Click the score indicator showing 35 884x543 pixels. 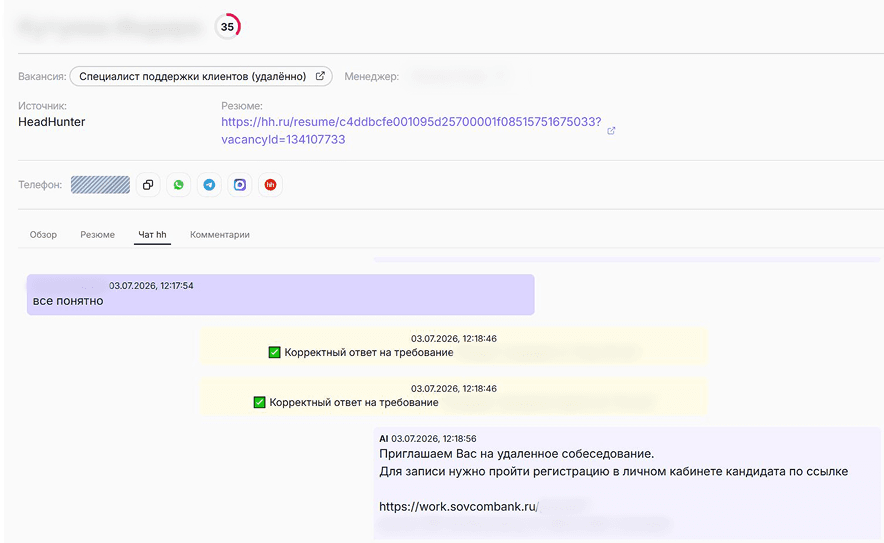pyautogui.click(x=227, y=27)
